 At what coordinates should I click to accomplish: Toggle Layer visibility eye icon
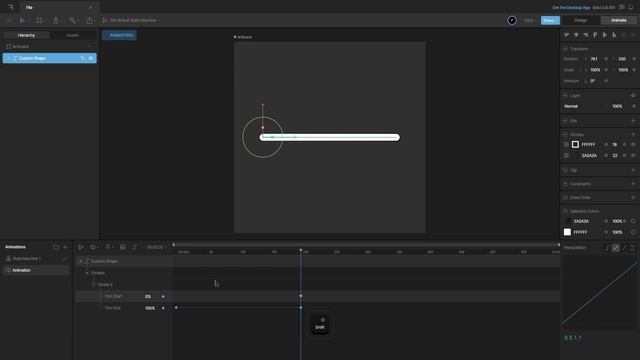pyautogui.click(x=633, y=95)
